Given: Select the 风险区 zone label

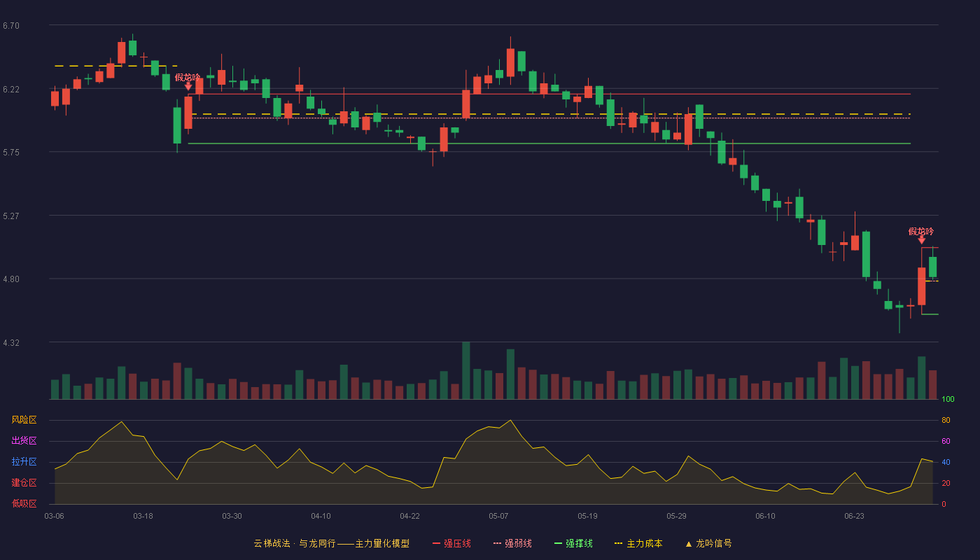Looking at the screenshot, I should point(24,420).
